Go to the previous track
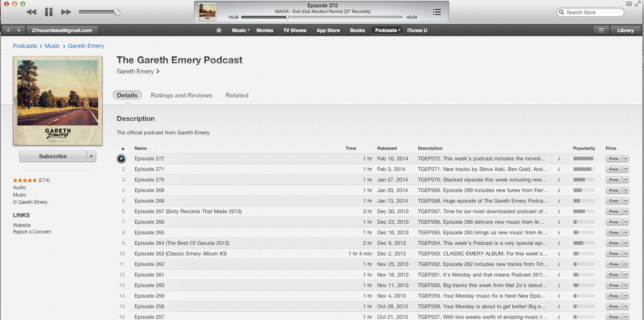 click(x=31, y=12)
